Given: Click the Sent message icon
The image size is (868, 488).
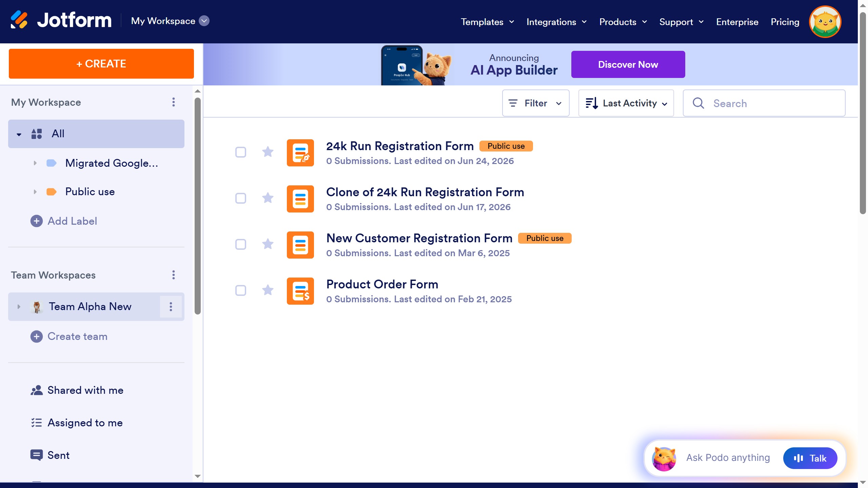Looking at the screenshot, I should pyautogui.click(x=37, y=455).
